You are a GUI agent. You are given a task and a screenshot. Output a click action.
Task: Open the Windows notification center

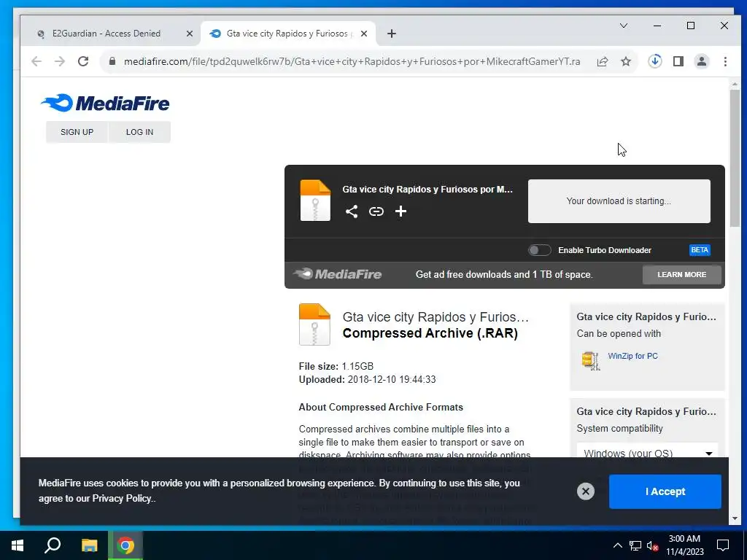click(x=723, y=545)
